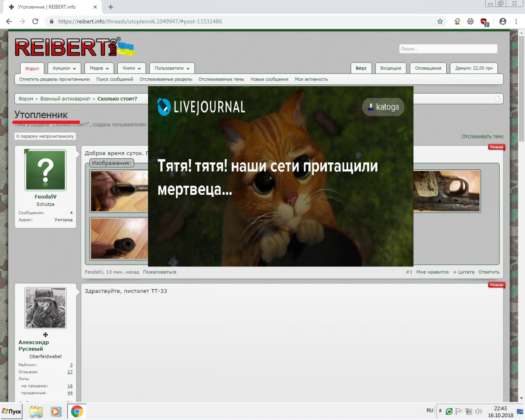Expand the Пользователи dropdown menu
525x420 pixels.
click(172, 68)
